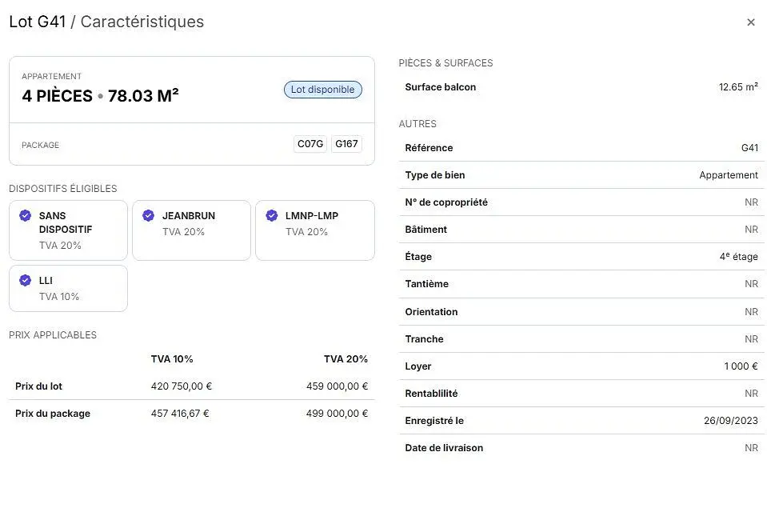Open the JEANBRUN TVA 20% card

[x=191, y=230]
